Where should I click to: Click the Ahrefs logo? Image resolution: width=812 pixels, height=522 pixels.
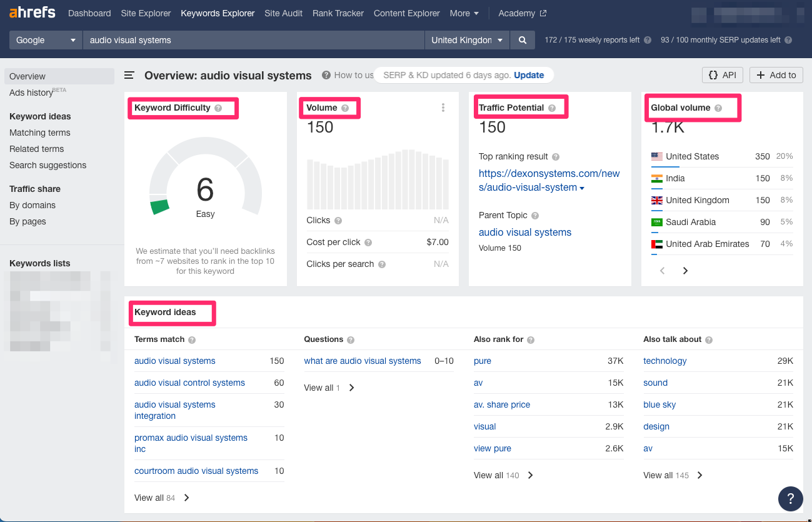tap(32, 13)
